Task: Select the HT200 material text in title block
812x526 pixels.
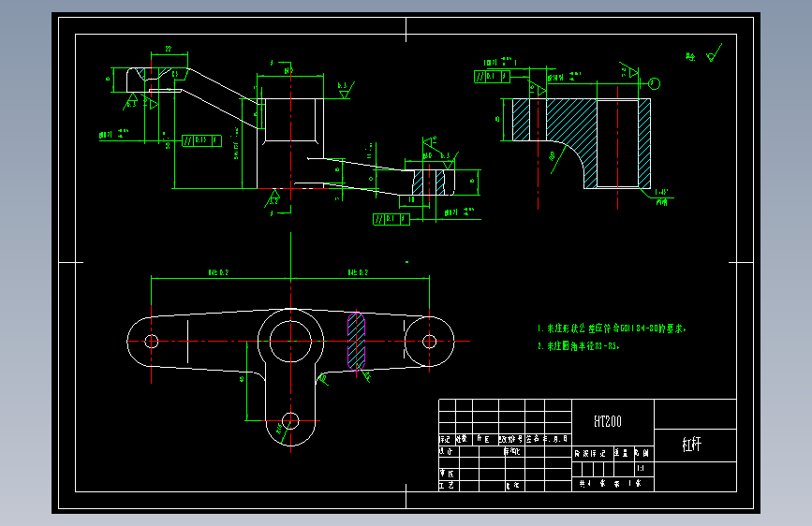Action: click(608, 421)
